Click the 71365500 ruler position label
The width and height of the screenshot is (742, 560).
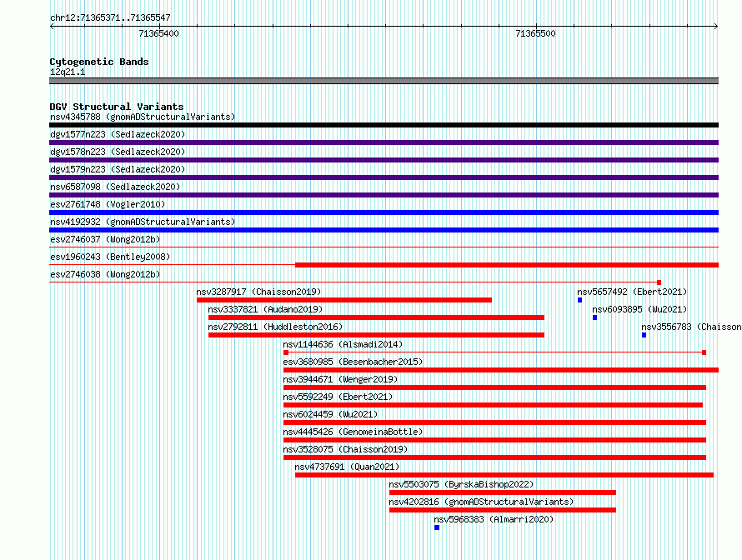point(536,33)
